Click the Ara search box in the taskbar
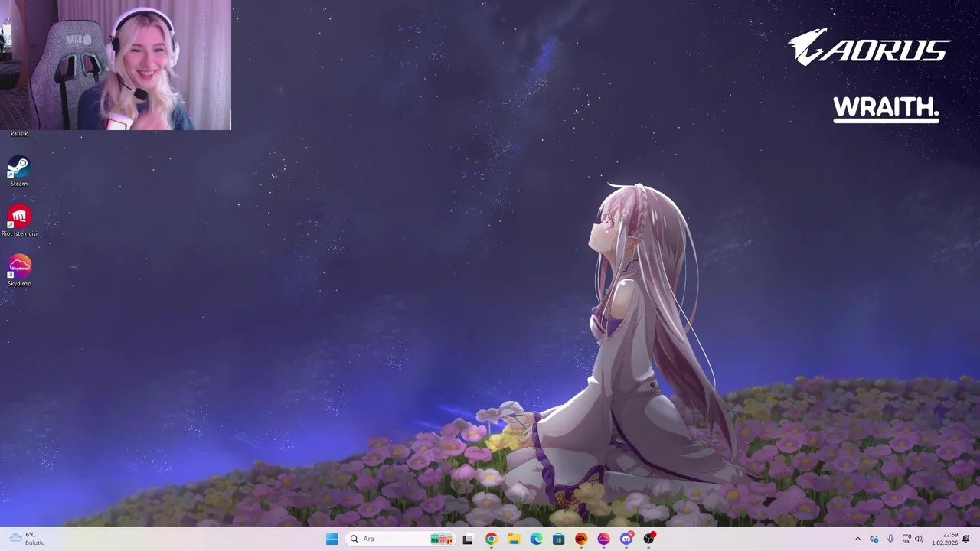 [x=400, y=539]
